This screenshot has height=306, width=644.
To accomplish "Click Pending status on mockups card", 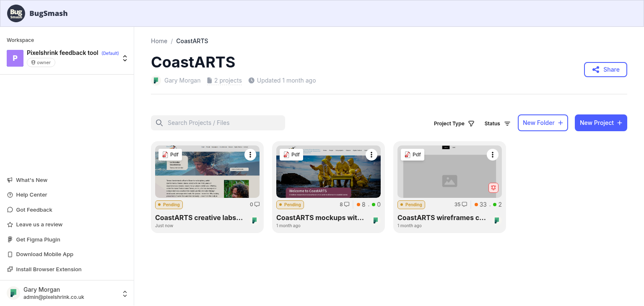I will click(290, 205).
